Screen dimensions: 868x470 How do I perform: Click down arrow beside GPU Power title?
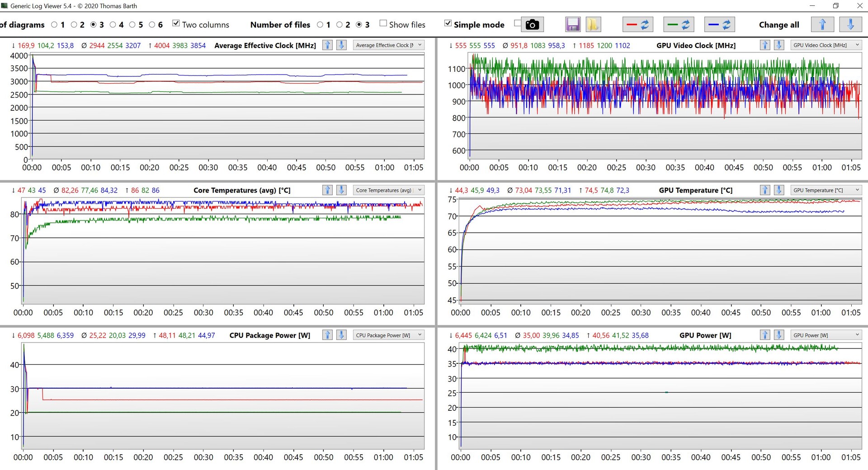[x=778, y=335]
